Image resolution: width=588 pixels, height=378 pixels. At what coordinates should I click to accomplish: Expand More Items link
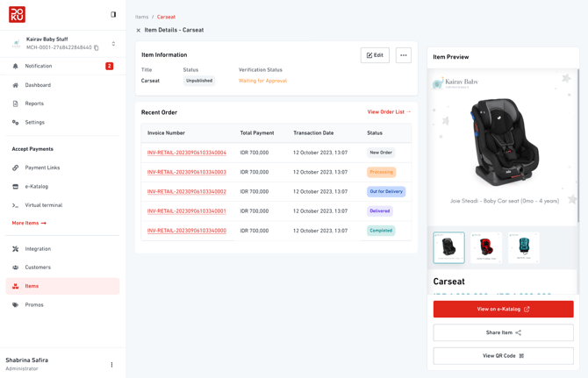click(29, 223)
